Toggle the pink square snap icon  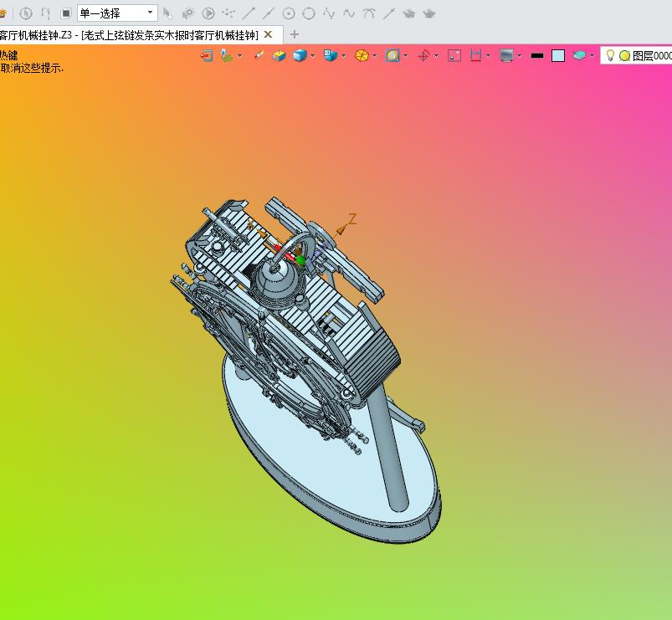point(454,56)
